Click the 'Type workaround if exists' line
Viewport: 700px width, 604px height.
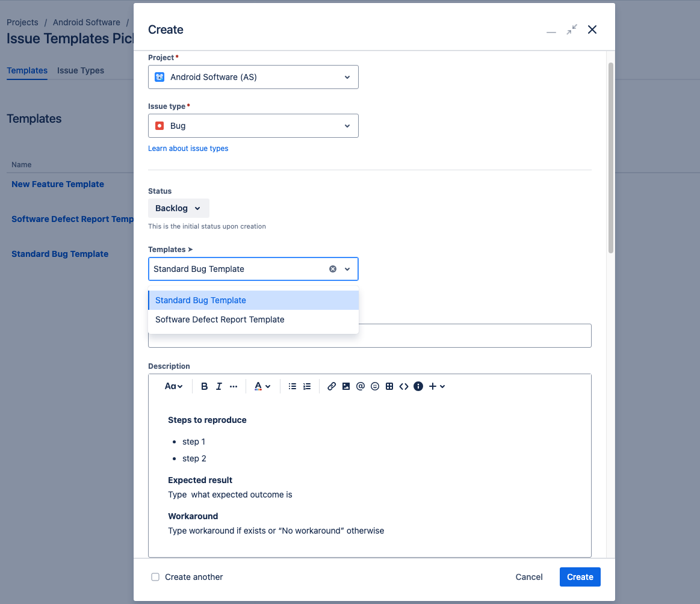pos(276,531)
